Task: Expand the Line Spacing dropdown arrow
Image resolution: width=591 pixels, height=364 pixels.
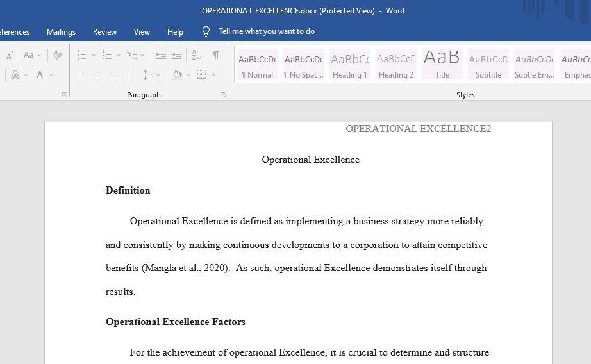Action: pyautogui.click(x=158, y=76)
